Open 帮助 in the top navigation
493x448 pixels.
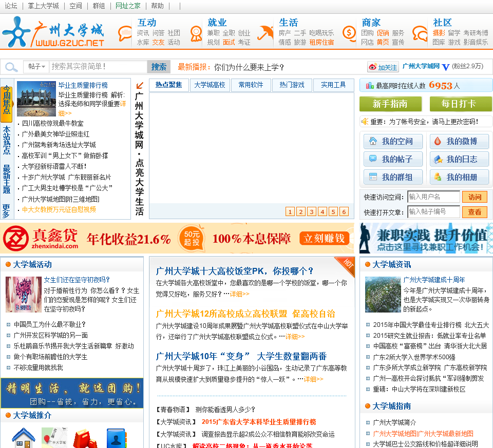click(157, 6)
